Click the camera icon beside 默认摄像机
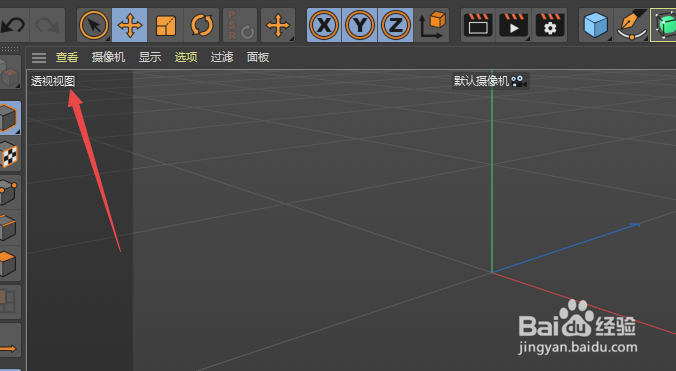This screenshot has height=371, width=676. pyautogui.click(x=518, y=81)
